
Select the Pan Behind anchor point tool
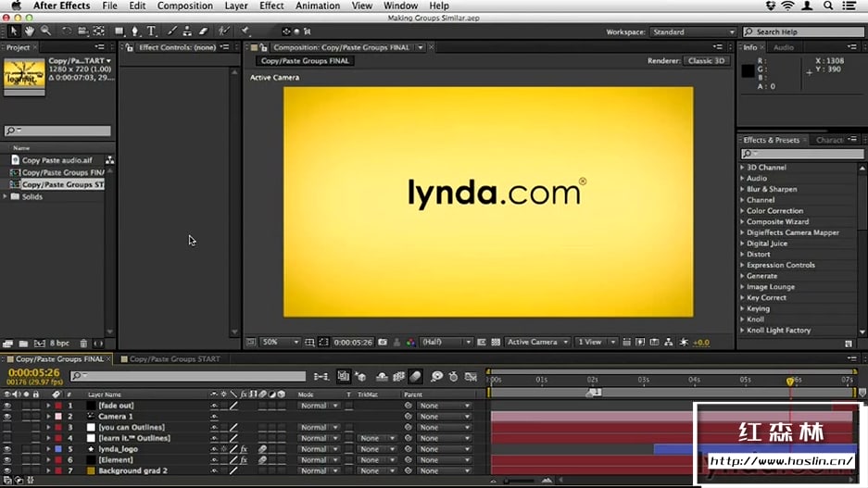click(x=98, y=31)
